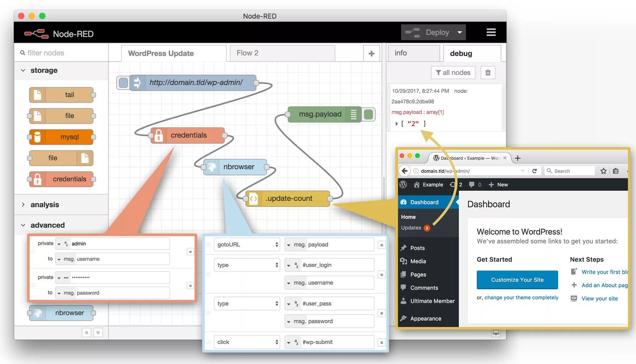
Task: Open Updates in WordPress sidebar
Action: (x=415, y=228)
